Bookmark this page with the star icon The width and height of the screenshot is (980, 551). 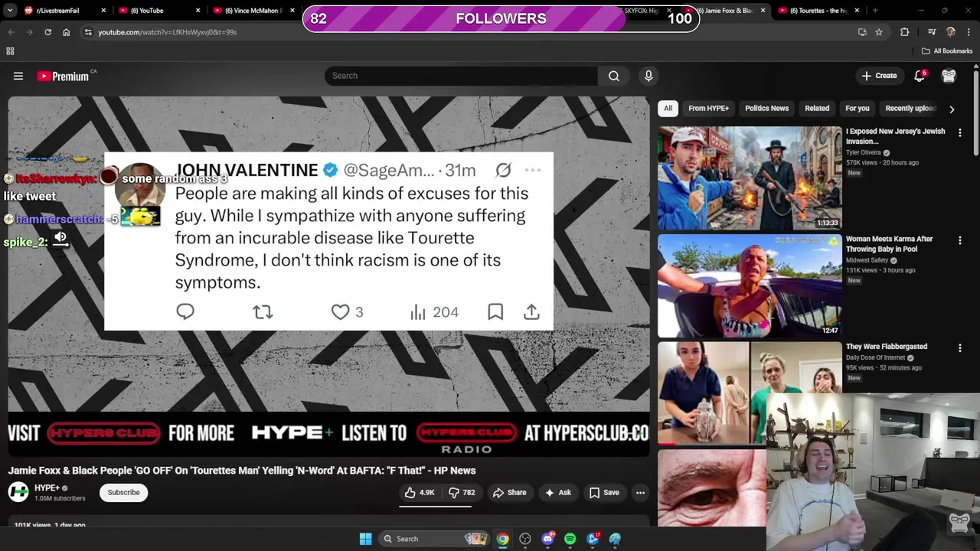pyautogui.click(x=879, y=32)
